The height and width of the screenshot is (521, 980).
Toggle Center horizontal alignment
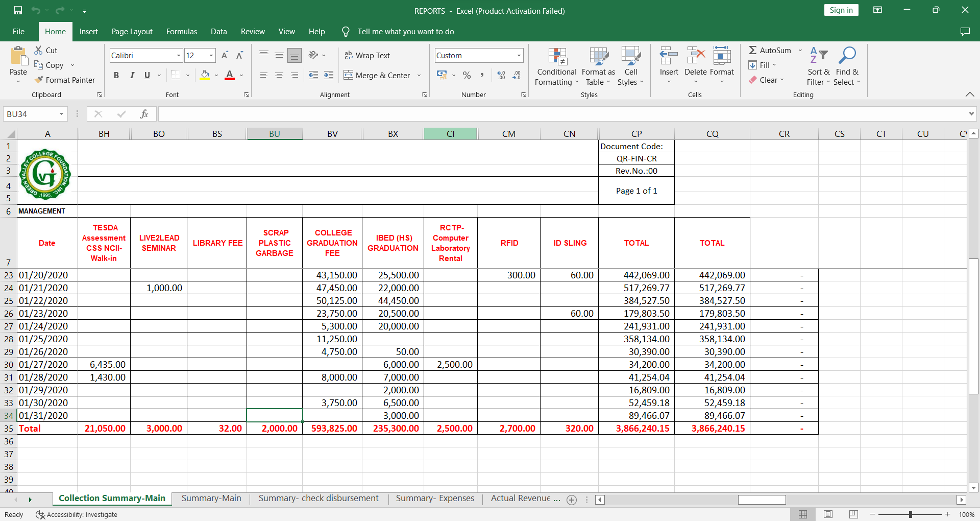279,75
